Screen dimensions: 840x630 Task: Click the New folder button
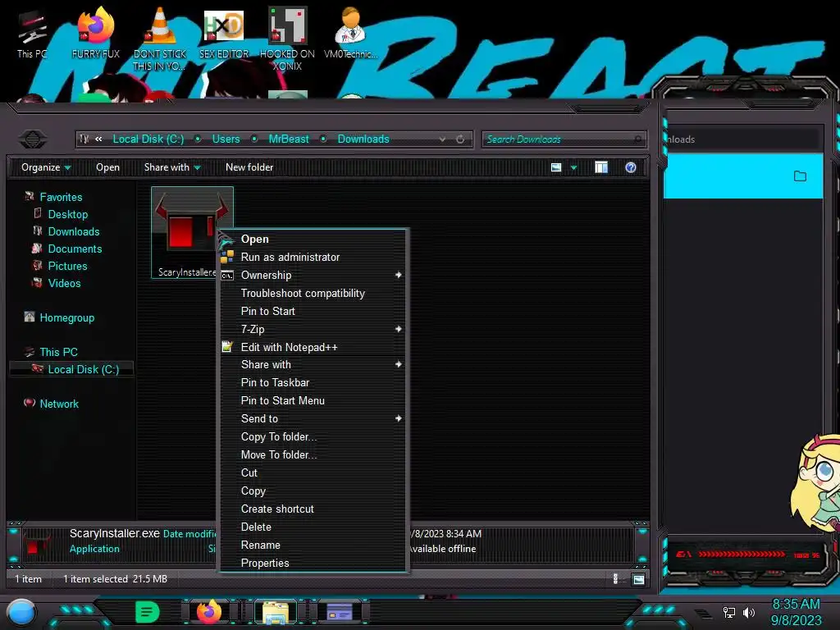pyautogui.click(x=249, y=167)
